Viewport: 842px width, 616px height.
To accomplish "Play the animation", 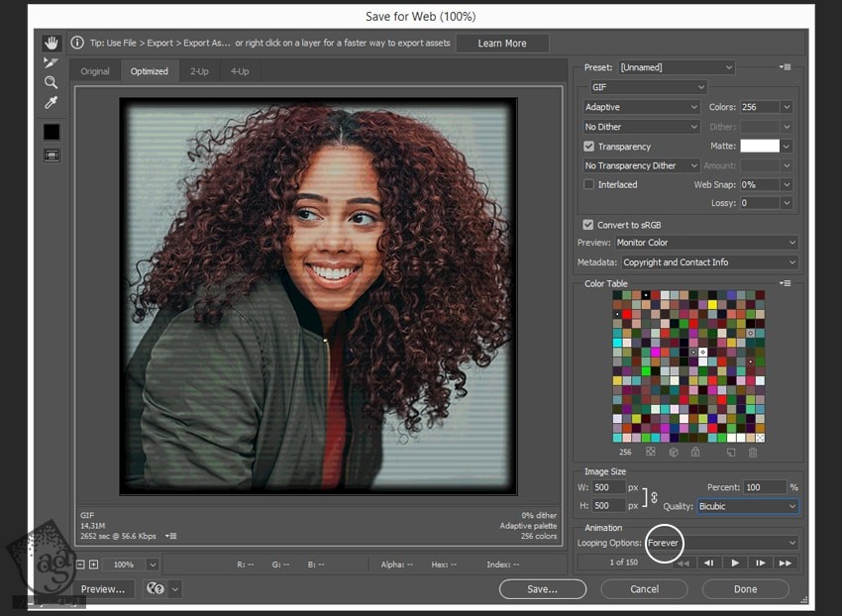I will (734, 563).
